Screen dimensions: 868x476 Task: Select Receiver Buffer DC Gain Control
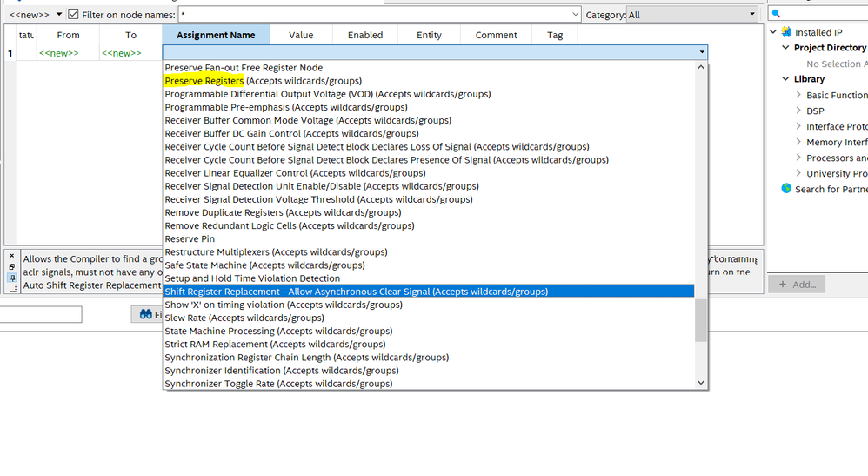pyautogui.click(x=429, y=133)
